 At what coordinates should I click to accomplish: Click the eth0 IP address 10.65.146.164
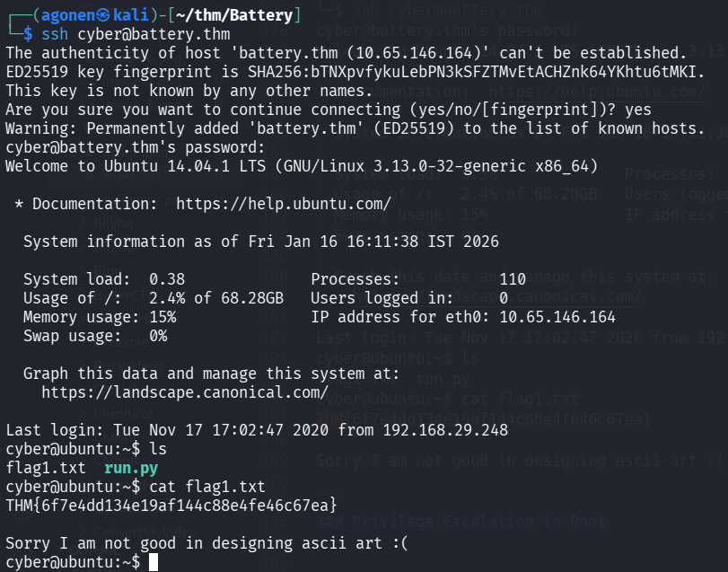coord(557,317)
